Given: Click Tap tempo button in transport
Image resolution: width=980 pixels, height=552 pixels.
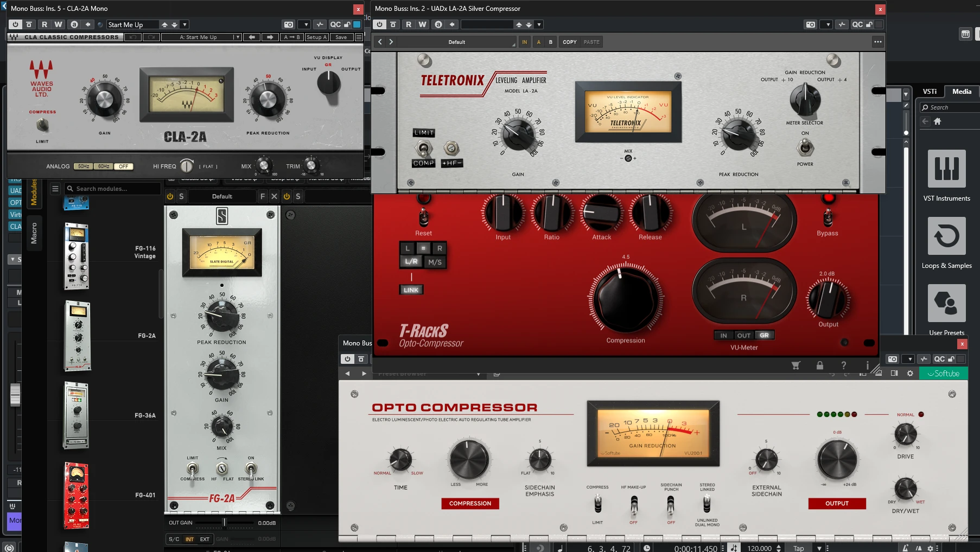Looking at the screenshot, I should coord(799,548).
